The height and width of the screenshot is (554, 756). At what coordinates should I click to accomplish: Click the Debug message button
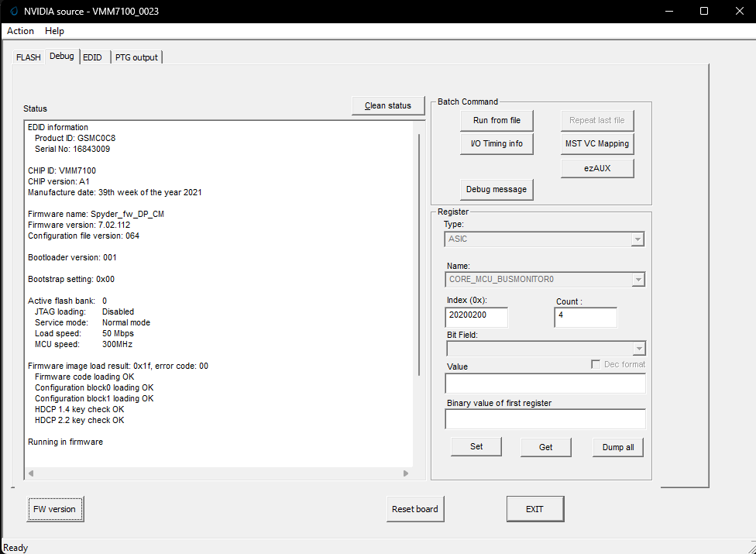pos(497,190)
